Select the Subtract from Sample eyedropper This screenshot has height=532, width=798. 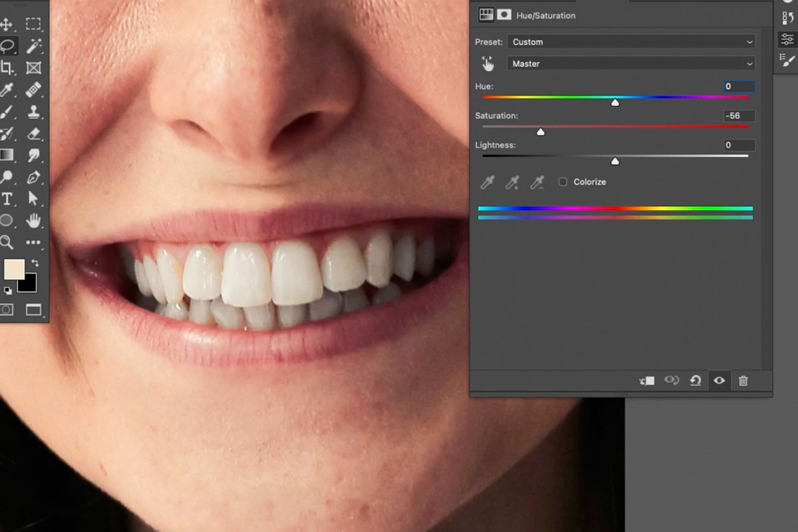(537, 182)
